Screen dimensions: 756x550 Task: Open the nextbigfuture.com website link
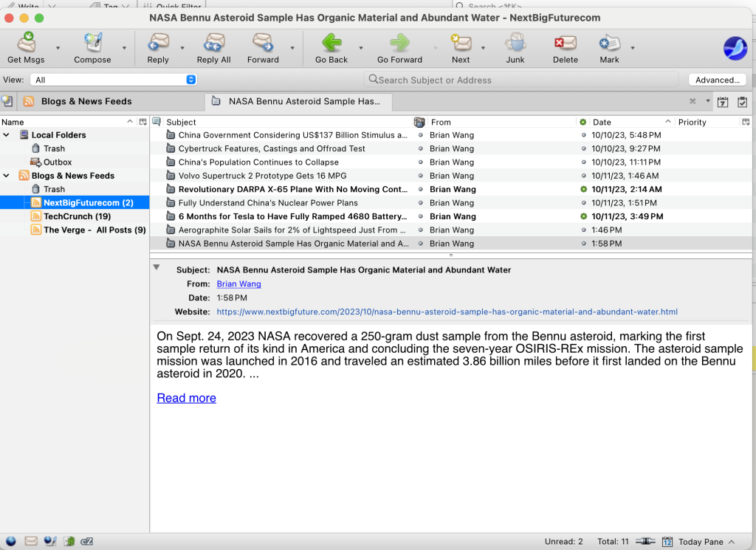pyautogui.click(x=447, y=312)
